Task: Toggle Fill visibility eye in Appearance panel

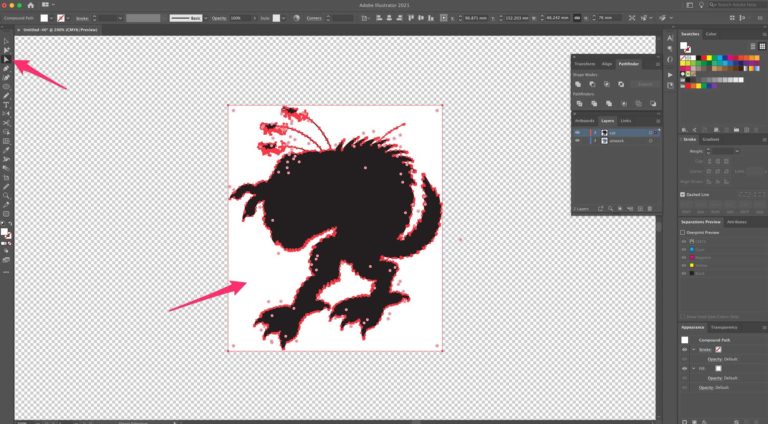Action: coord(685,368)
